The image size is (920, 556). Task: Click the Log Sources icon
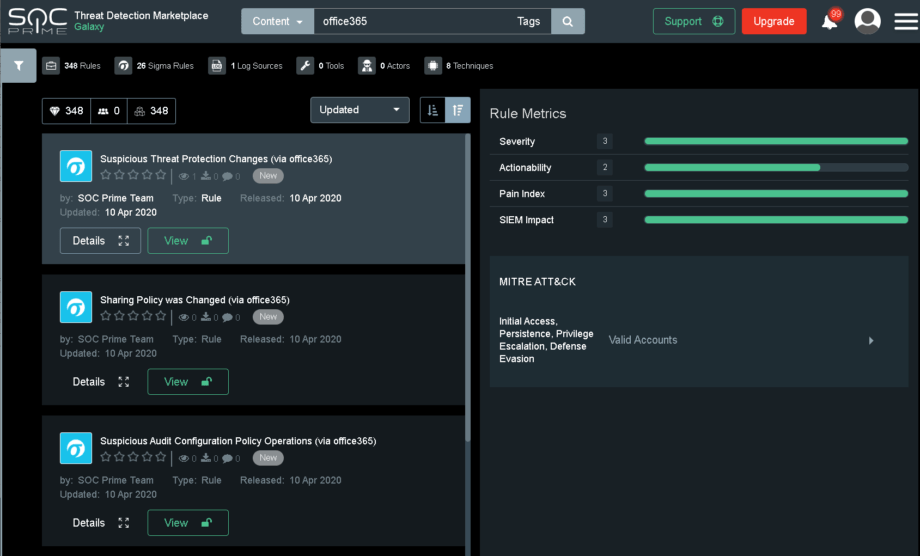[x=217, y=66]
